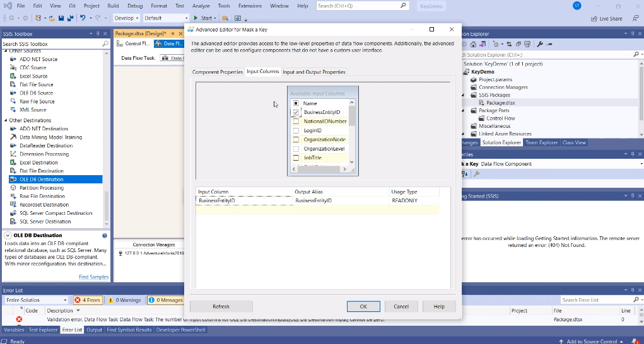Viewport: 644px width, 344px height.
Task: Click the Save icon in the toolbar
Action: click(x=61, y=18)
